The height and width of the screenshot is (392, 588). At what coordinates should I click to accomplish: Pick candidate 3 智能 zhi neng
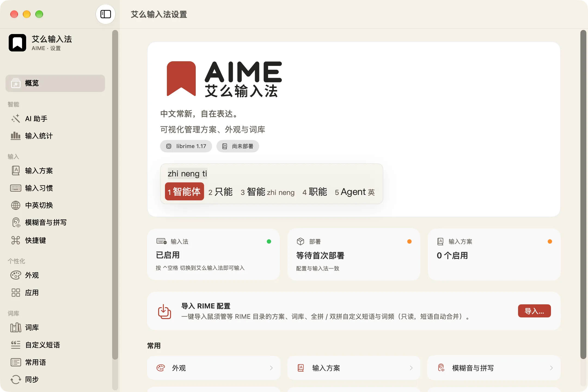click(x=268, y=192)
